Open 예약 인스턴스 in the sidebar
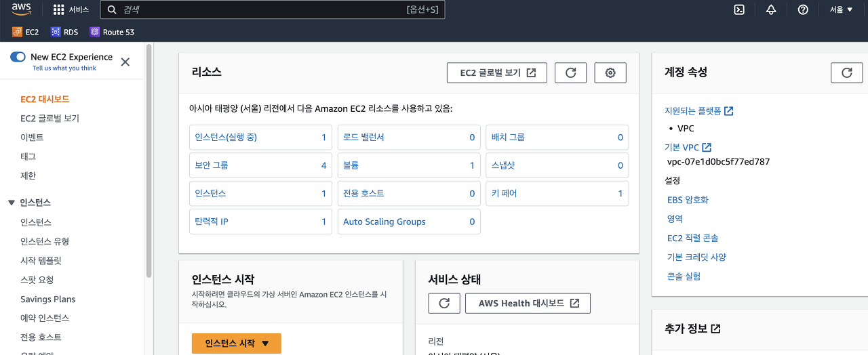Image resolution: width=868 pixels, height=355 pixels. [x=45, y=318]
